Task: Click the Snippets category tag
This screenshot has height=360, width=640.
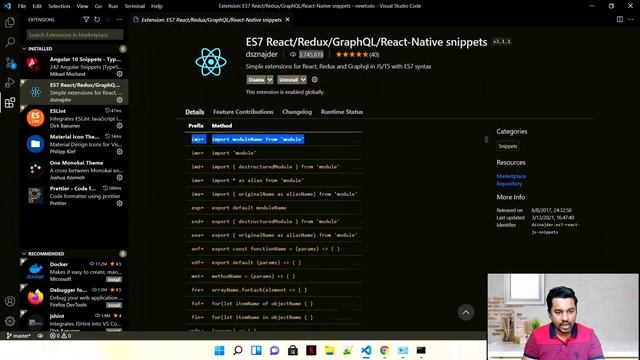Action: pos(508,146)
